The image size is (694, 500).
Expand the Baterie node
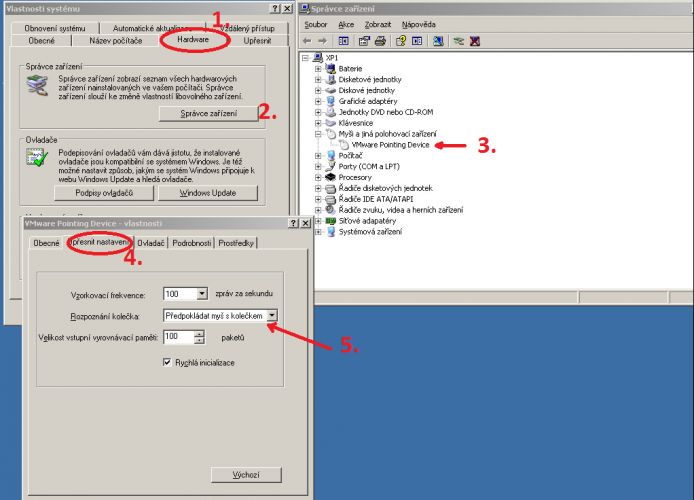click(x=318, y=69)
